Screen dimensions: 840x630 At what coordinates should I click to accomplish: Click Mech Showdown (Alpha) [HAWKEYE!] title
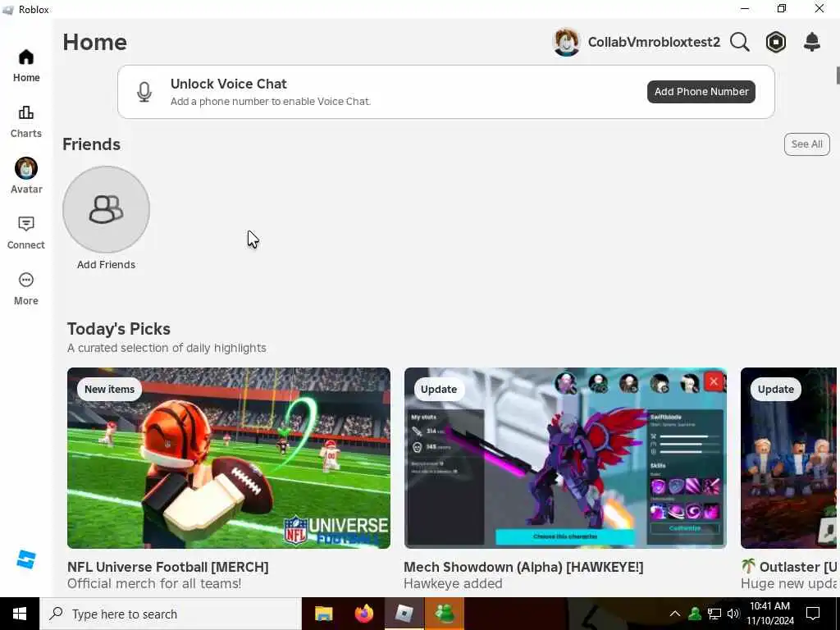click(523, 567)
